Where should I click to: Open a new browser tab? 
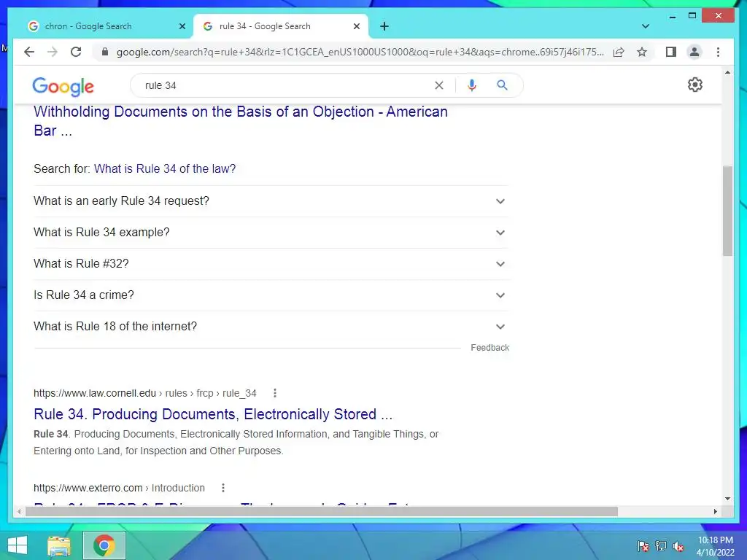click(384, 26)
